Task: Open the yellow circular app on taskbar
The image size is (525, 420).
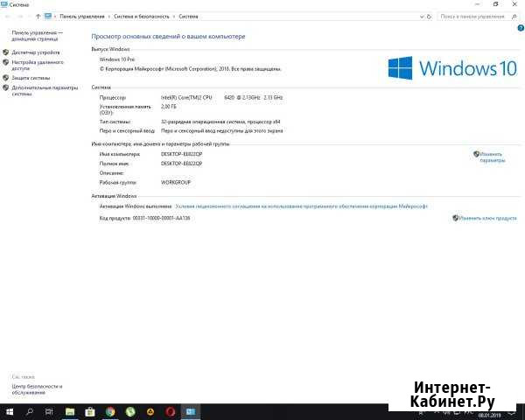Action: [x=150, y=411]
